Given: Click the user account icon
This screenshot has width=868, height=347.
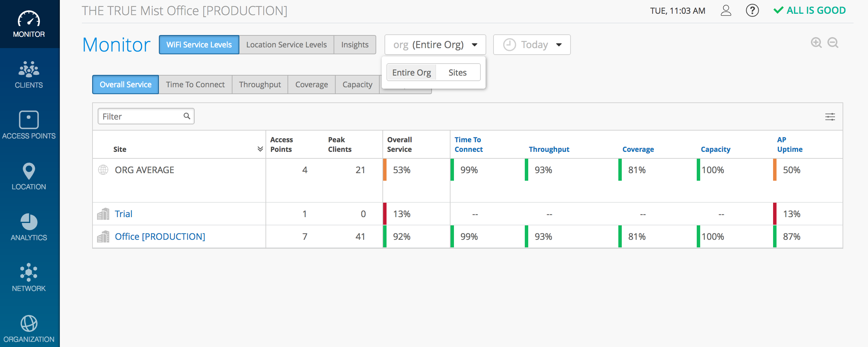Looking at the screenshot, I should click(x=726, y=11).
